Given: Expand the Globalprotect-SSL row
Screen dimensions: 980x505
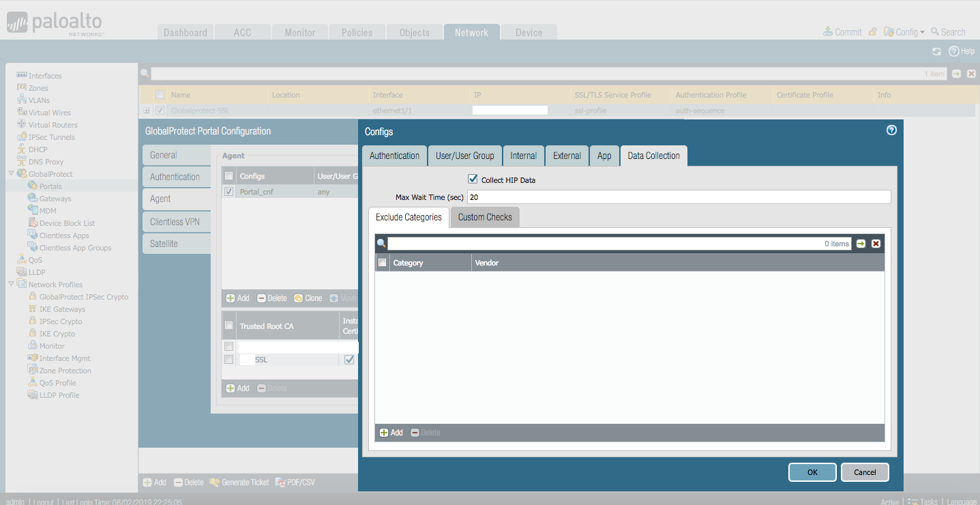Looking at the screenshot, I should 146,110.
